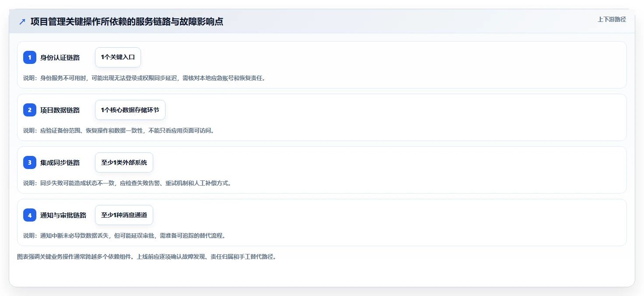Click the number 1 step badge
Viewport: 644px width, 296px height.
(x=30, y=57)
